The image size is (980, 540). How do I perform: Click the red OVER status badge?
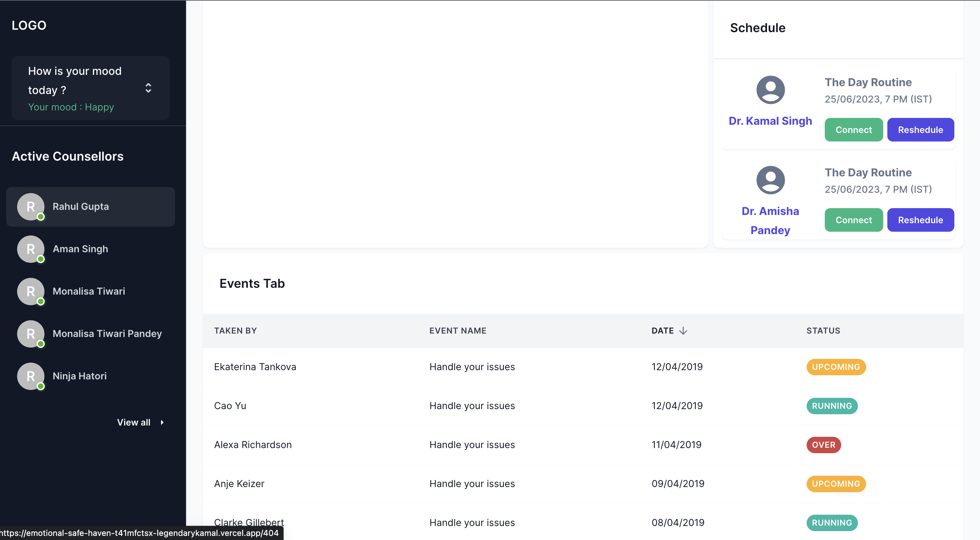tap(823, 445)
